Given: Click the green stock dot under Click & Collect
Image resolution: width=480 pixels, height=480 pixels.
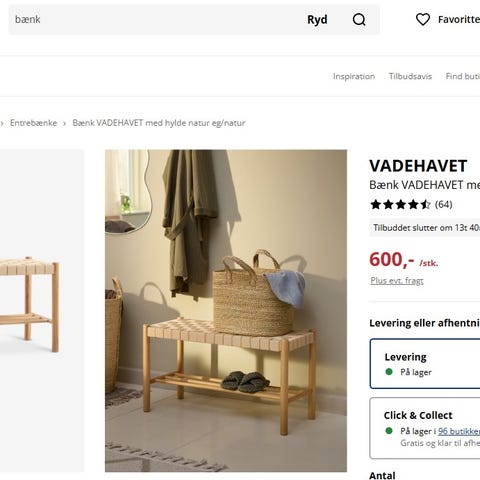Looking at the screenshot, I should pos(389,431).
